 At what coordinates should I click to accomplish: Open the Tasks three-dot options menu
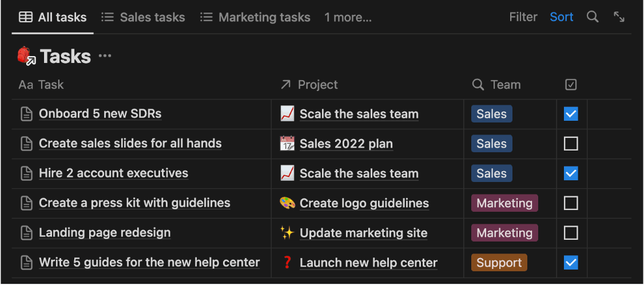pyautogui.click(x=105, y=56)
